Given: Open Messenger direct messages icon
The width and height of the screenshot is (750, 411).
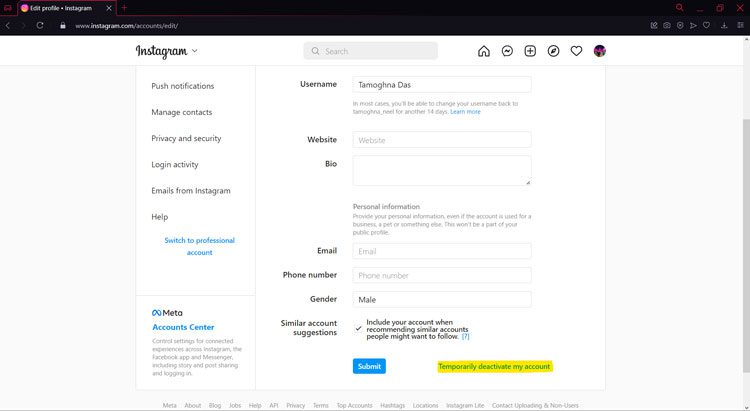Looking at the screenshot, I should [x=507, y=51].
